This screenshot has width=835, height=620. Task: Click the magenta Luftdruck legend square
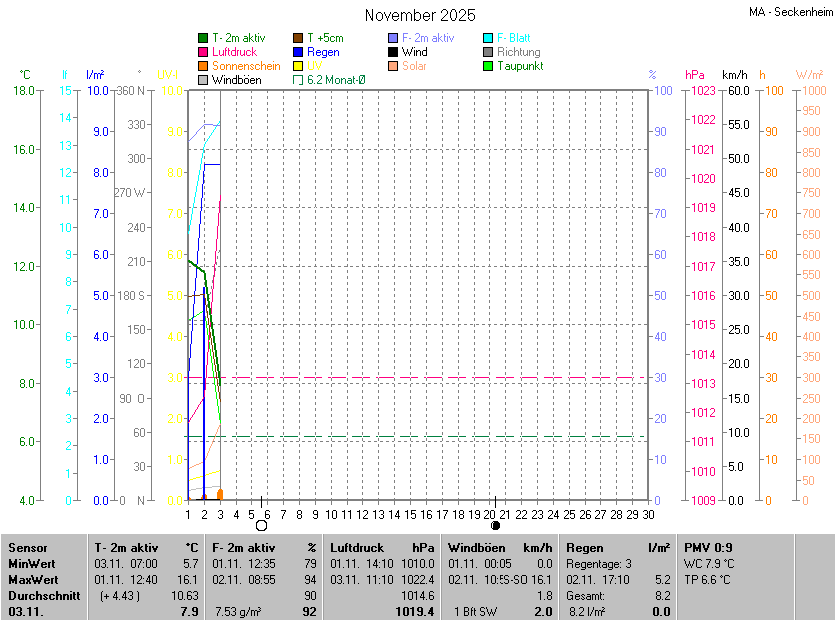203,52
